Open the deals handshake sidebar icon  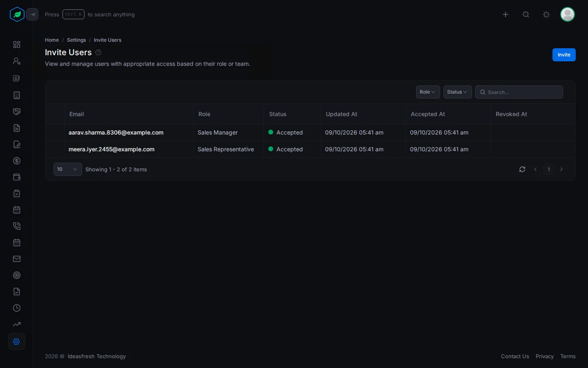pyautogui.click(x=17, y=112)
